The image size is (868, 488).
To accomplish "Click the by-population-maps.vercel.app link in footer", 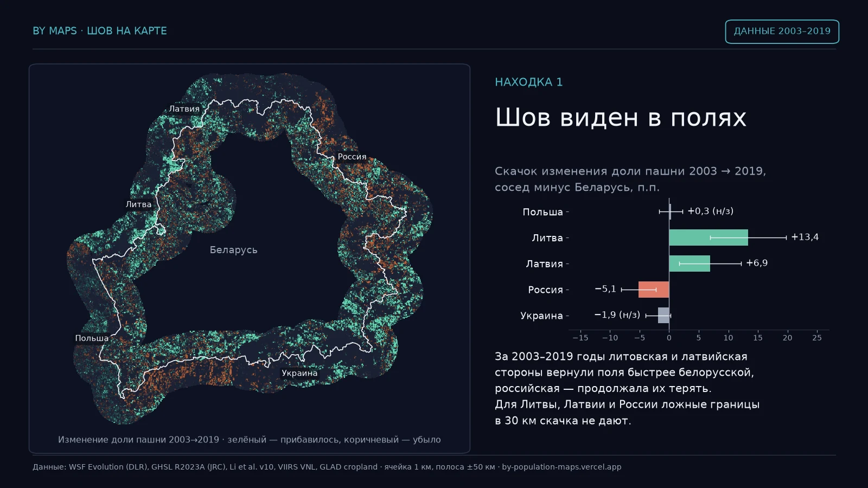I will click(x=561, y=467).
